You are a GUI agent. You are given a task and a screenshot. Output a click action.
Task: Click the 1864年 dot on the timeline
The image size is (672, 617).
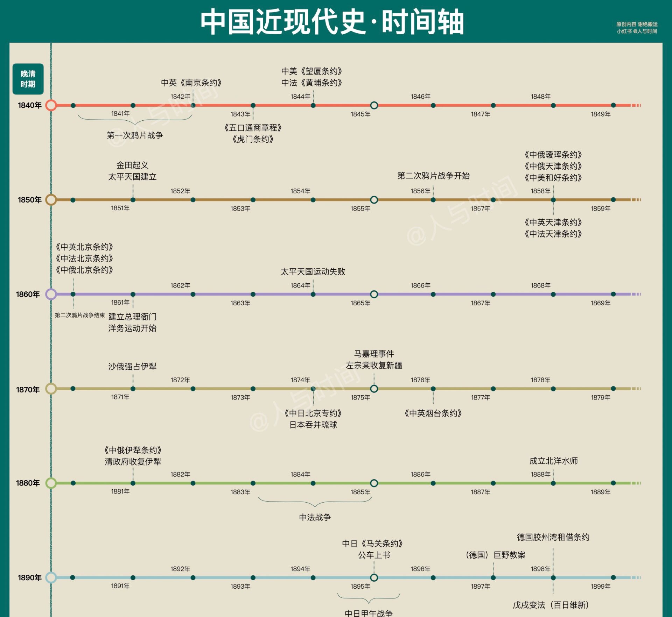[313, 294]
